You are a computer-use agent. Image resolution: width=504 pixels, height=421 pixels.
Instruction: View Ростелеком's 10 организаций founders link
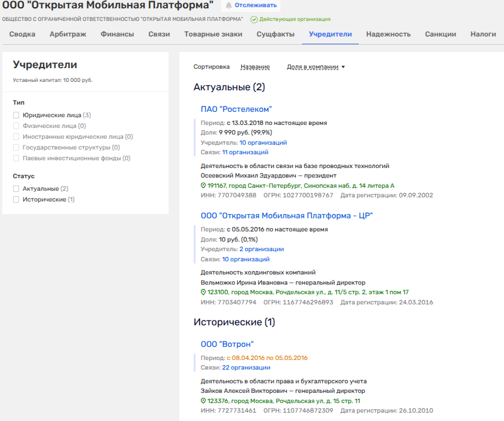point(263,143)
